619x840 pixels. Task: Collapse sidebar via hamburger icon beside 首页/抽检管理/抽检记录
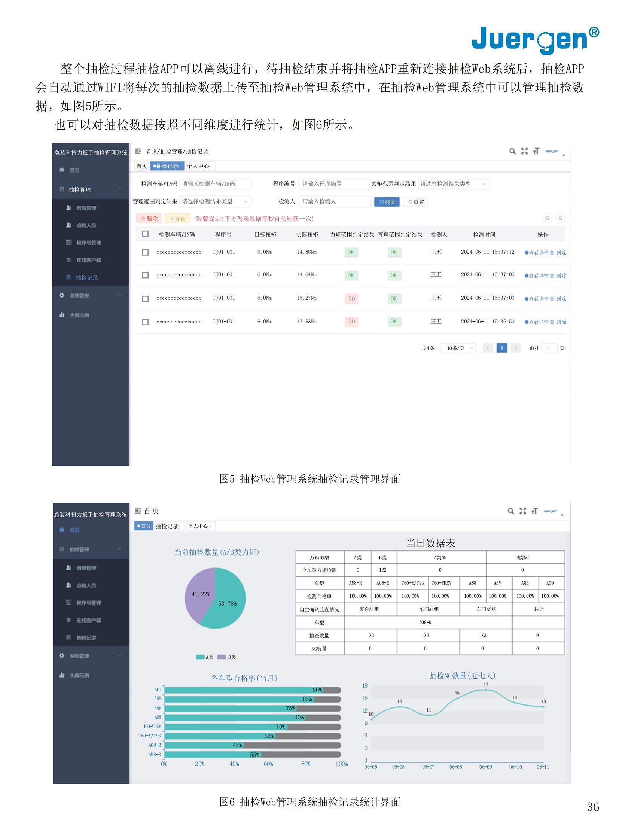tap(138, 151)
